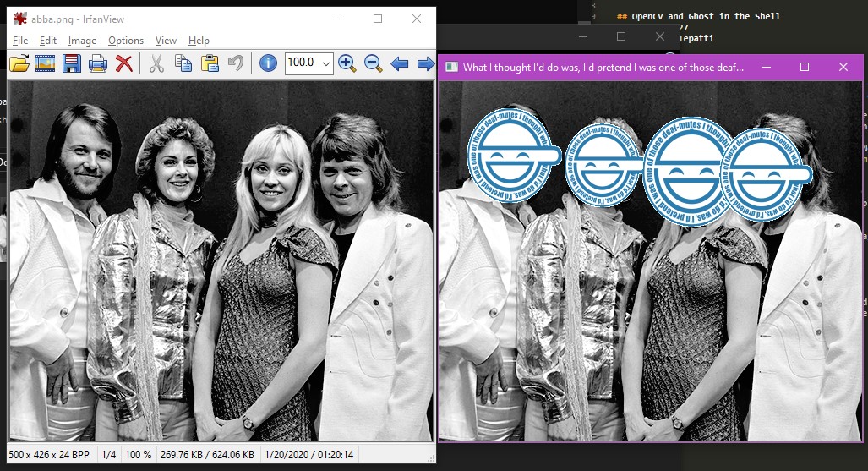The image size is (868, 471).
Task: Close the purple OpenCV image window
Action: coord(843,67)
